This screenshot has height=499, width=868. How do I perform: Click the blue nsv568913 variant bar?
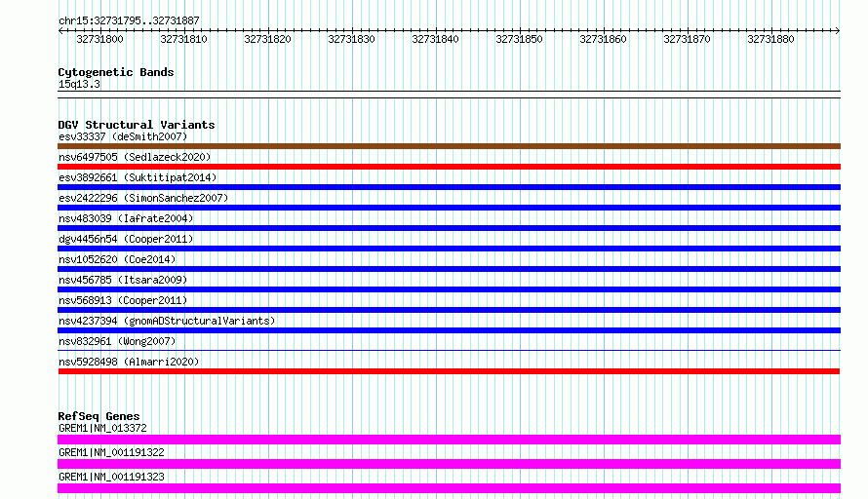tap(449, 310)
